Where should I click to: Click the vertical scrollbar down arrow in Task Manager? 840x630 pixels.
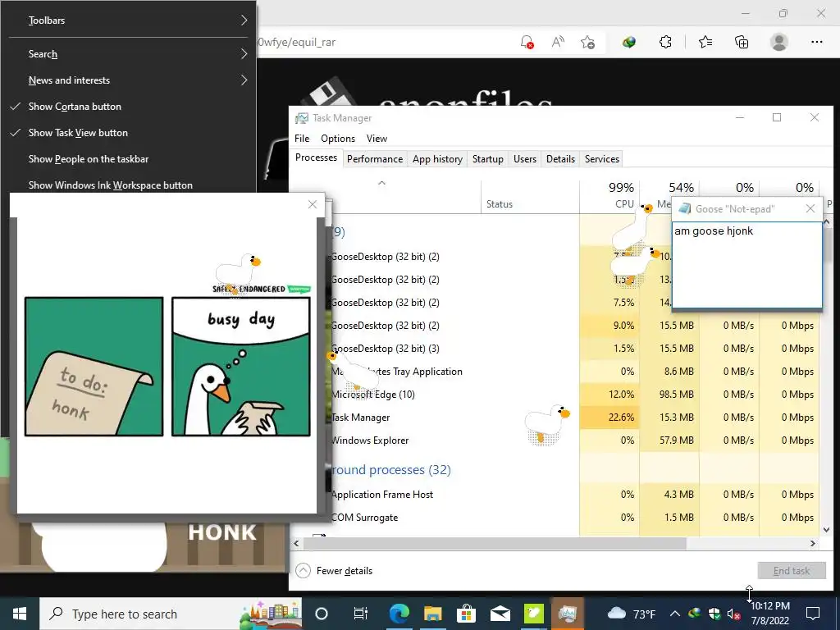point(827,529)
